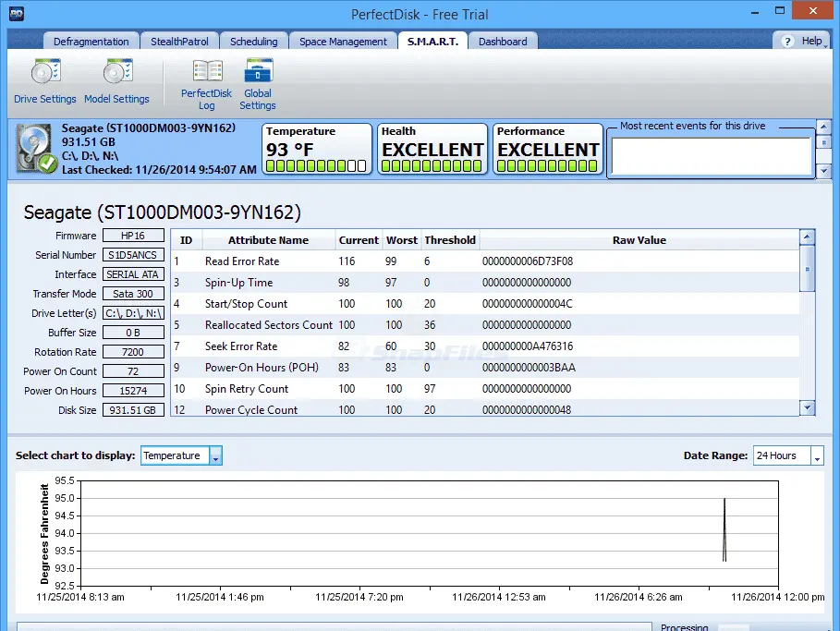Click the Last Checked timestamp text
This screenshot has width=840, height=631.
[x=159, y=170]
